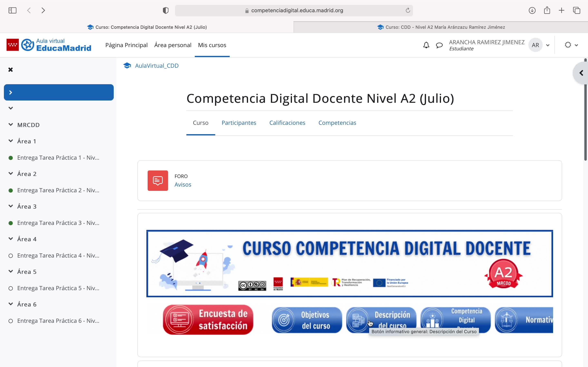Image resolution: width=588 pixels, height=367 pixels.
Task: Click the Safari downloads icon
Action: pos(532,10)
